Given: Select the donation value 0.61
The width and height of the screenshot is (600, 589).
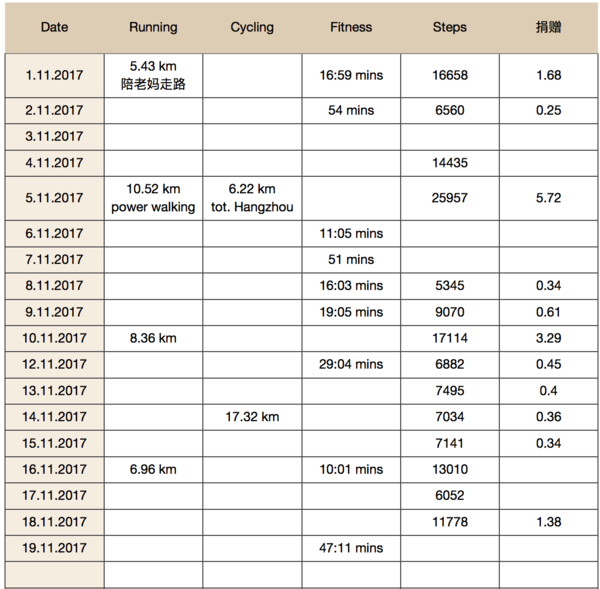Looking at the screenshot, I should point(548,312).
